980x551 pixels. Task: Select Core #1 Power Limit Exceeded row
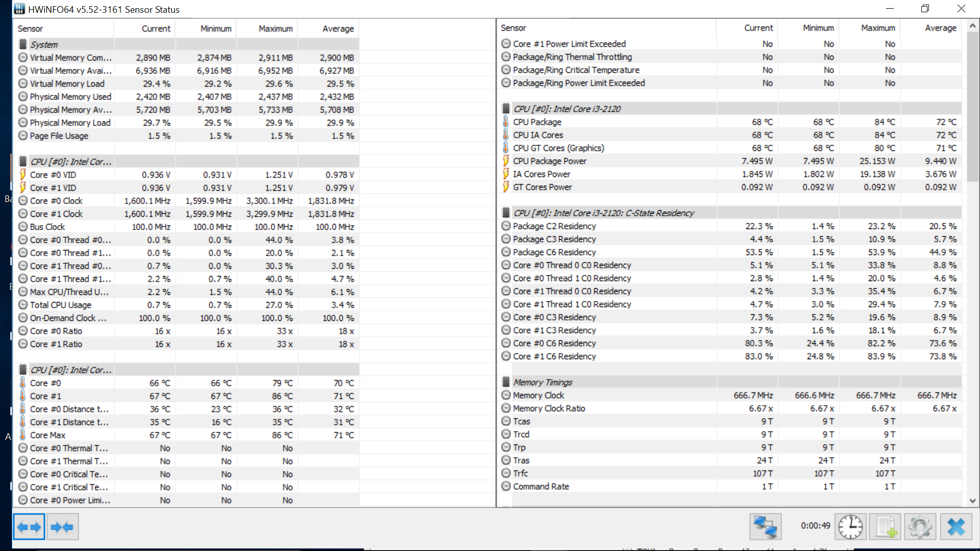pos(730,44)
